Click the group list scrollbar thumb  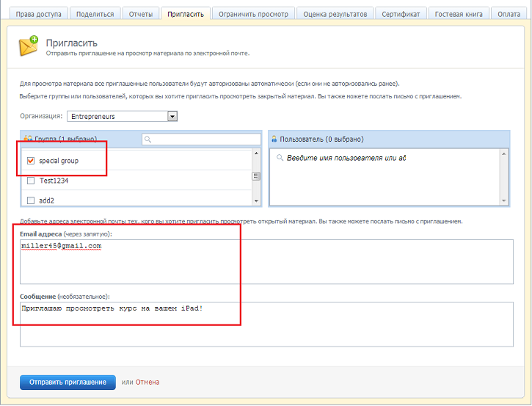click(256, 176)
